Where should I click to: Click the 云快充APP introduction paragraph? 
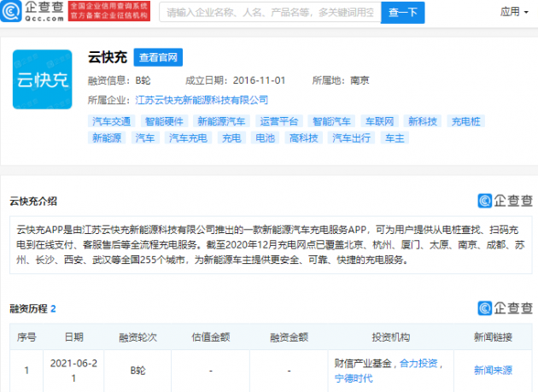(x=271, y=245)
